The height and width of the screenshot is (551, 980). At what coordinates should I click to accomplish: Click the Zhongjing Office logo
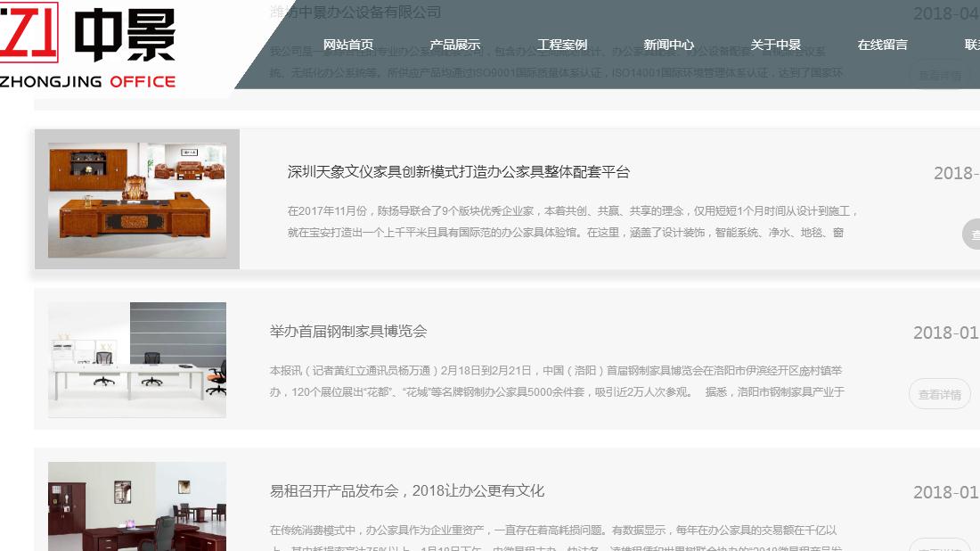(89, 45)
